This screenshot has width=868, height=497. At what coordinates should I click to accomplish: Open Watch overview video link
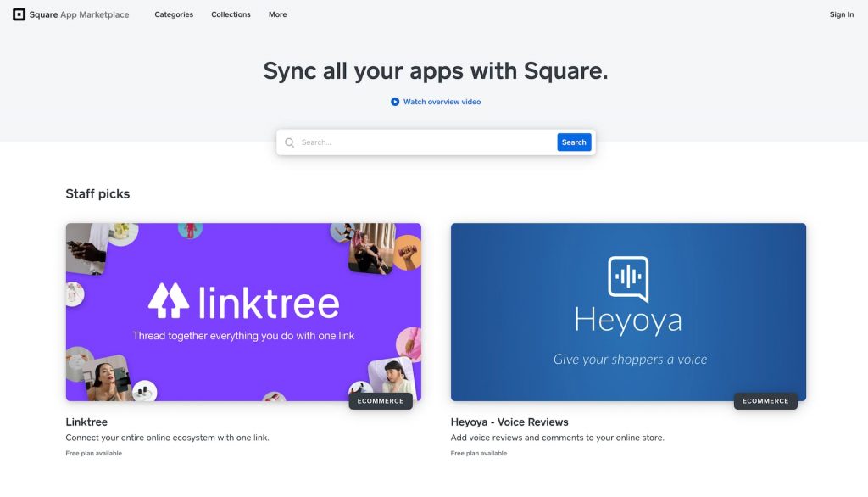tap(442, 102)
